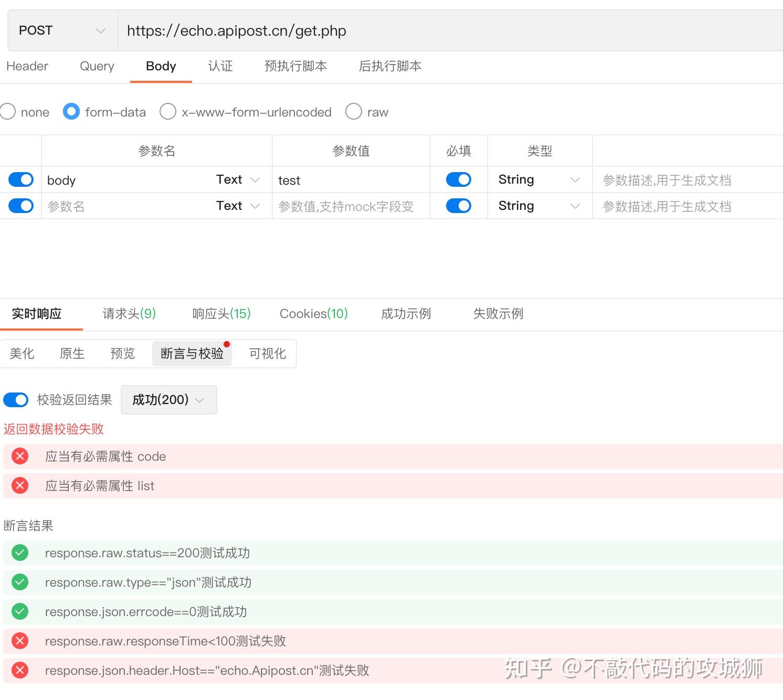Open the String type dropdown for body
The width and height of the screenshot is (783, 700).
[539, 179]
